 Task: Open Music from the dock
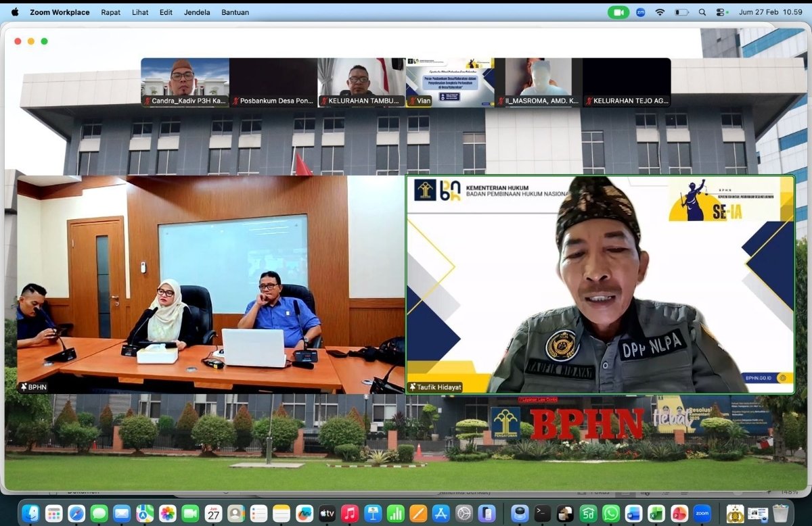pyautogui.click(x=350, y=513)
